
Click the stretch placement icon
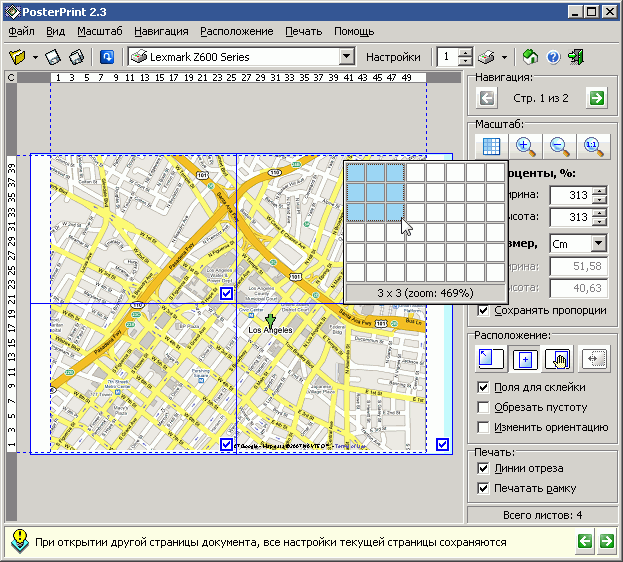[594, 359]
